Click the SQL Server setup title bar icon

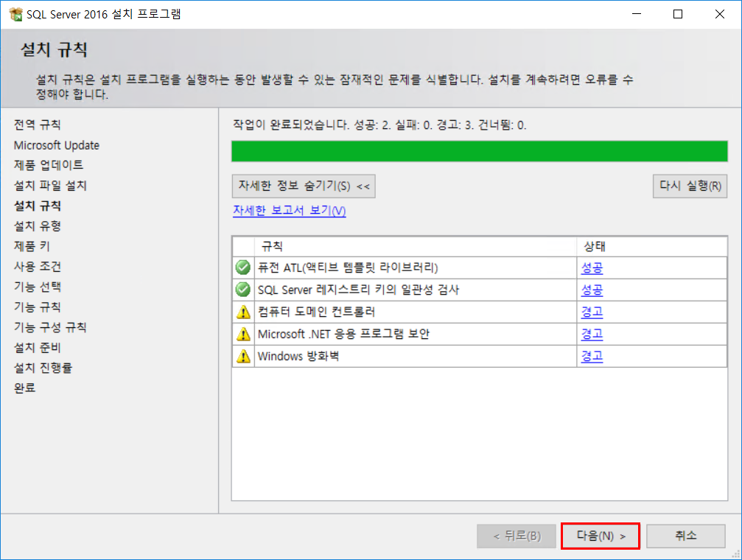coord(15,14)
